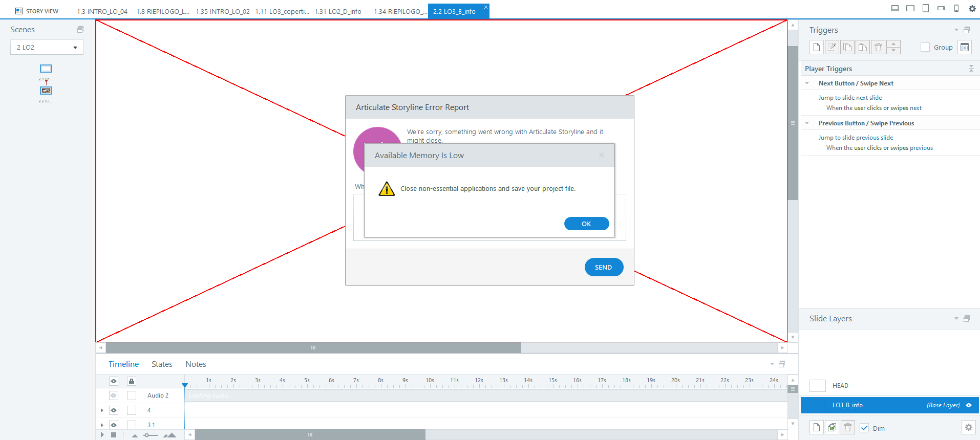
Task: Stop timeline playback
Action: 114,435
